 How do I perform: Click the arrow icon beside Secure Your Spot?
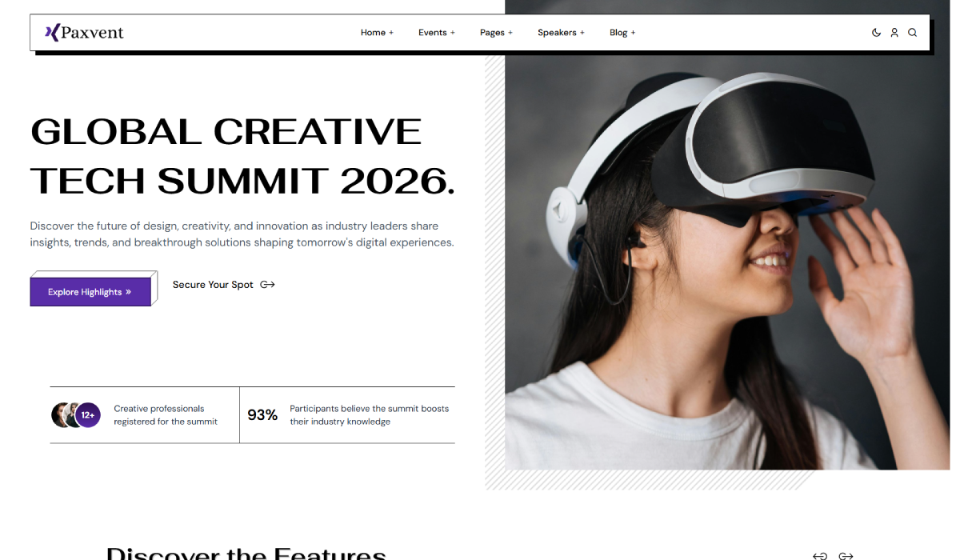[267, 285]
